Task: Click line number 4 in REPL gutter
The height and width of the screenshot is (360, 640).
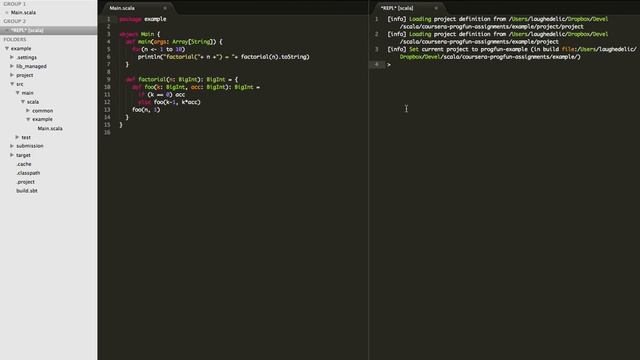Action: click(376, 64)
